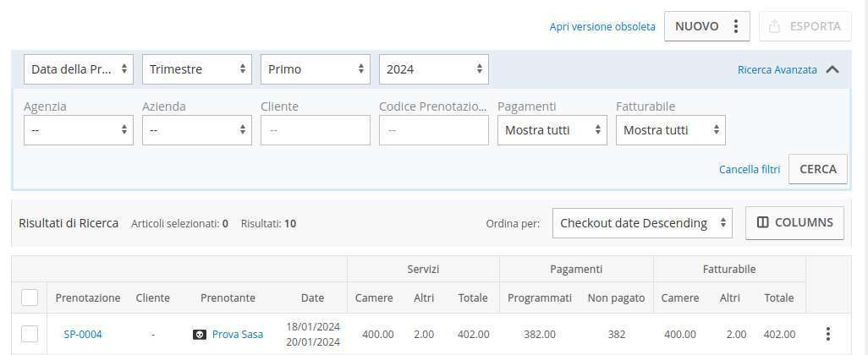Select the SP-0004 row checkbox
Viewport: 868px width, 355px height.
tap(30, 334)
